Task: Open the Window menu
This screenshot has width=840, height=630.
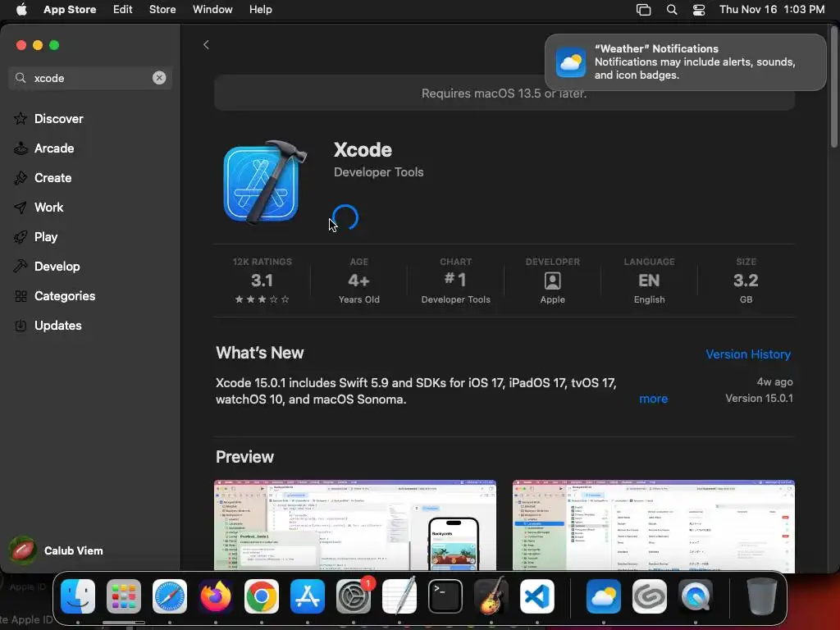Action: (x=212, y=10)
